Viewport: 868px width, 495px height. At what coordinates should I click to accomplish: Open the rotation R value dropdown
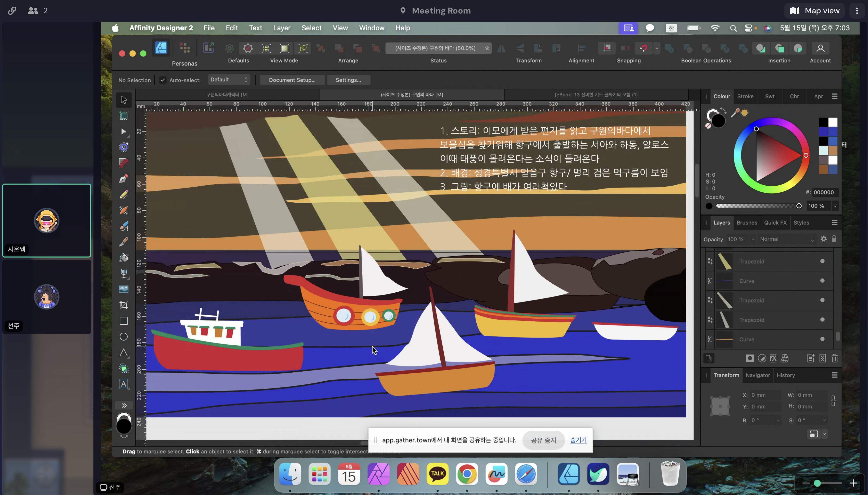click(x=778, y=420)
